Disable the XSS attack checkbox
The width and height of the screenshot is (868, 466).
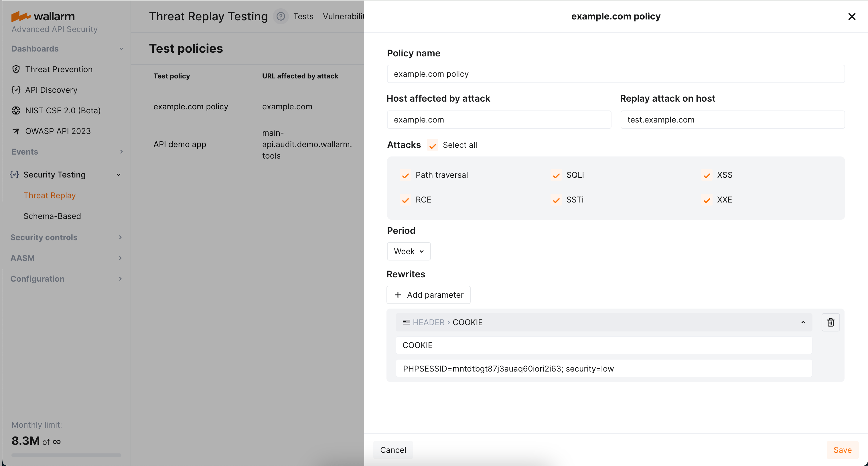click(707, 175)
